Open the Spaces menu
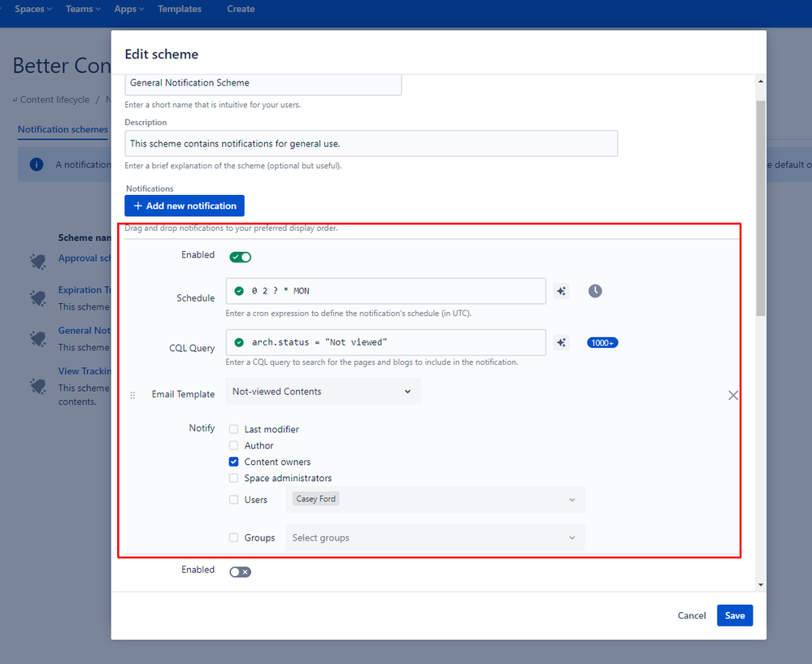 pyautogui.click(x=33, y=9)
